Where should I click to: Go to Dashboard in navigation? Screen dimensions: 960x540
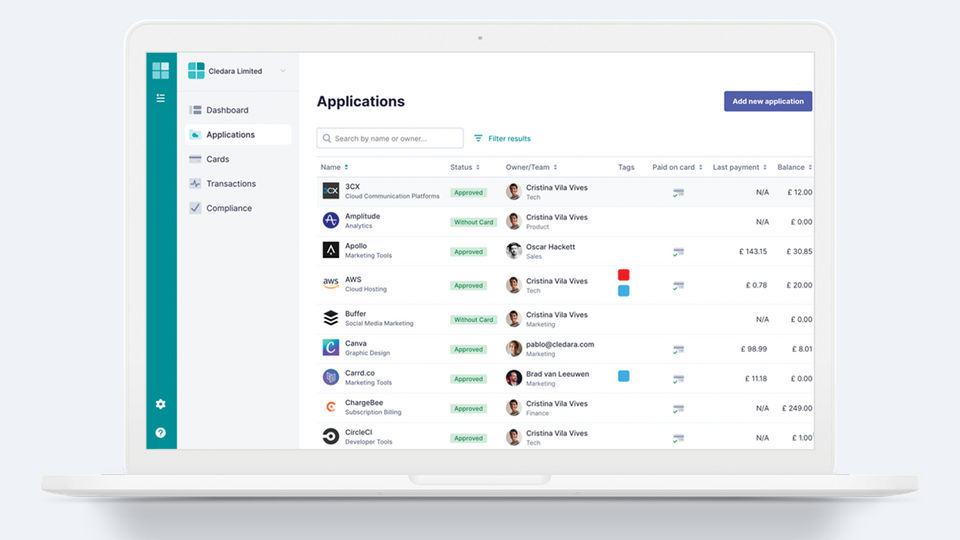pyautogui.click(x=238, y=110)
